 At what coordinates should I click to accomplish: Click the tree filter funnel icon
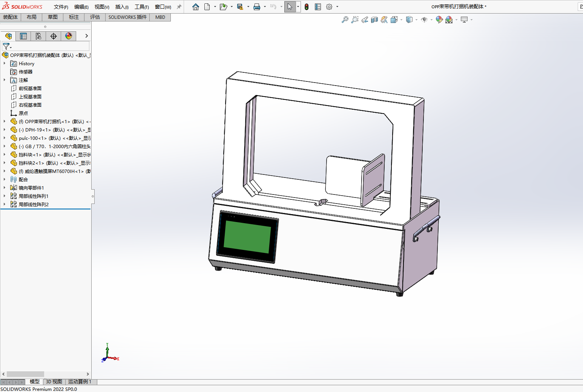6,46
